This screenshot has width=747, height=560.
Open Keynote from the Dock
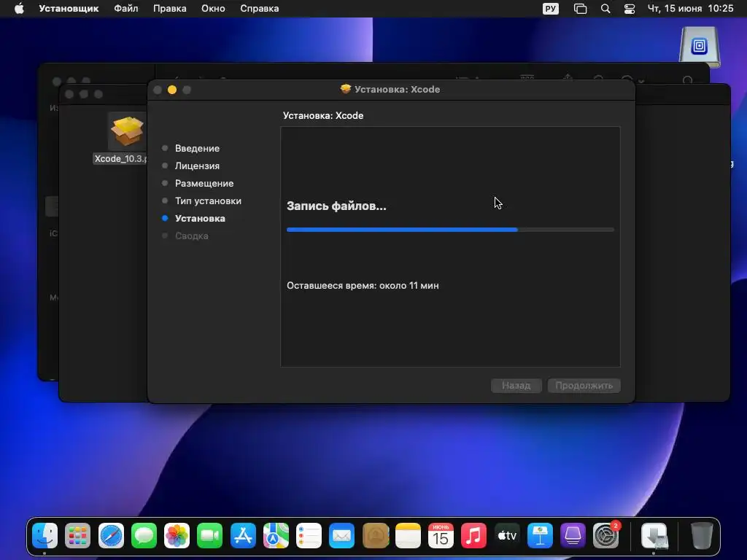[540, 536]
